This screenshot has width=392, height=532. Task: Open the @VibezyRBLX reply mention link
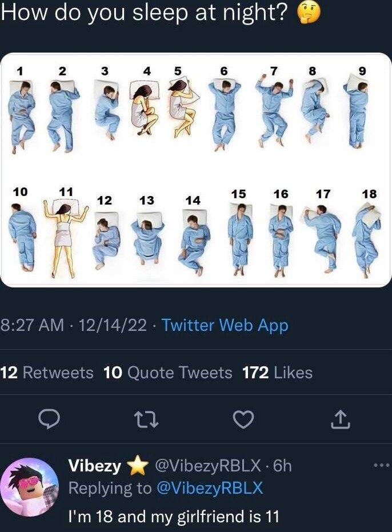(209, 488)
